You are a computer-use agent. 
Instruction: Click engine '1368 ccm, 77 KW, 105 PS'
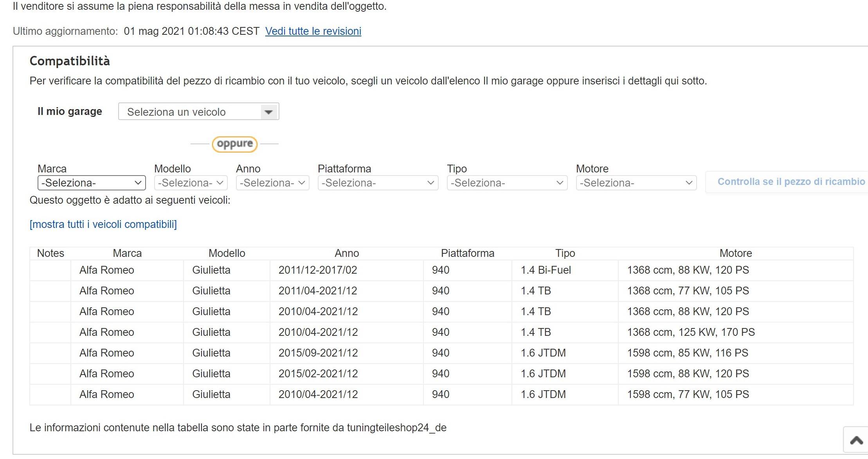coord(688,291)
